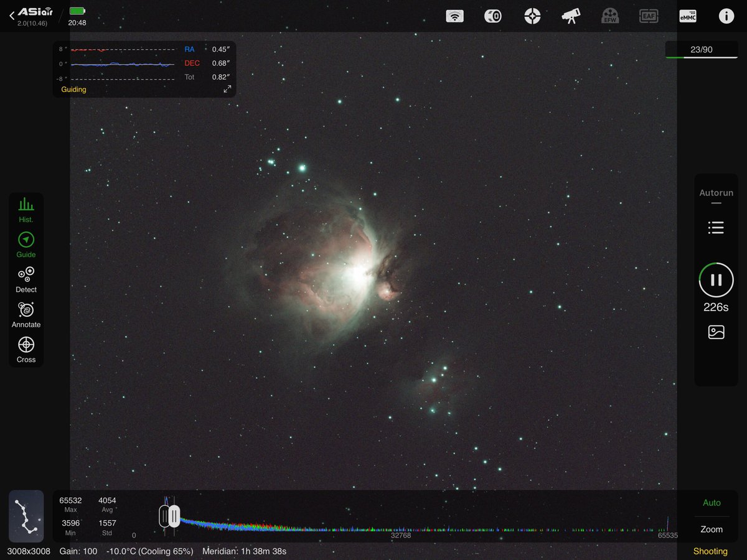Open the Autorun plan list icon
The image size is (747, 560).
tap(716, 228)
